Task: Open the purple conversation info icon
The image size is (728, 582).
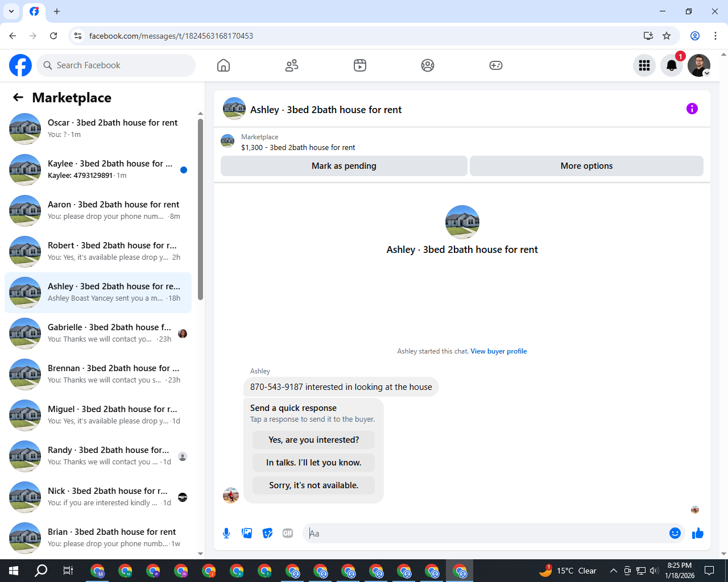Action: 692,109
